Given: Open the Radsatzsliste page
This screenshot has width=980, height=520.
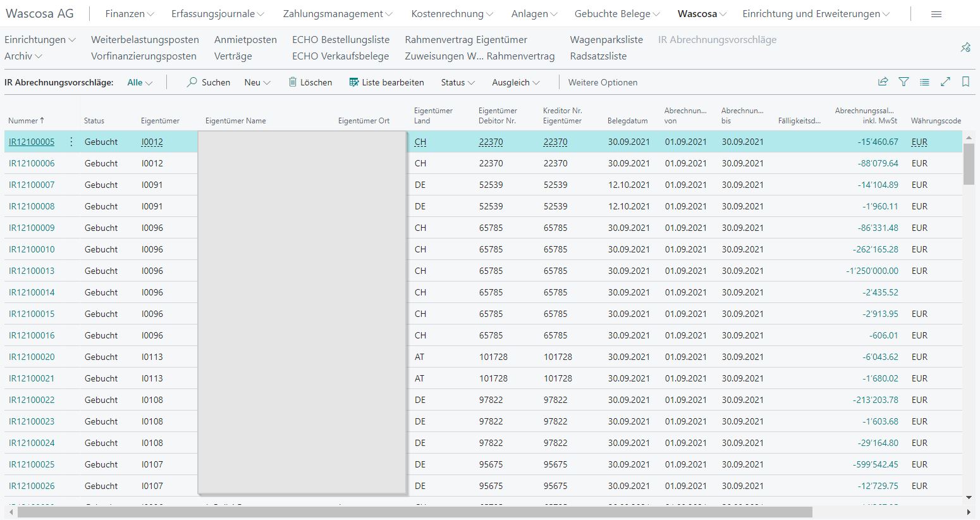Looking at the screenshot, I should pos(598,56).
